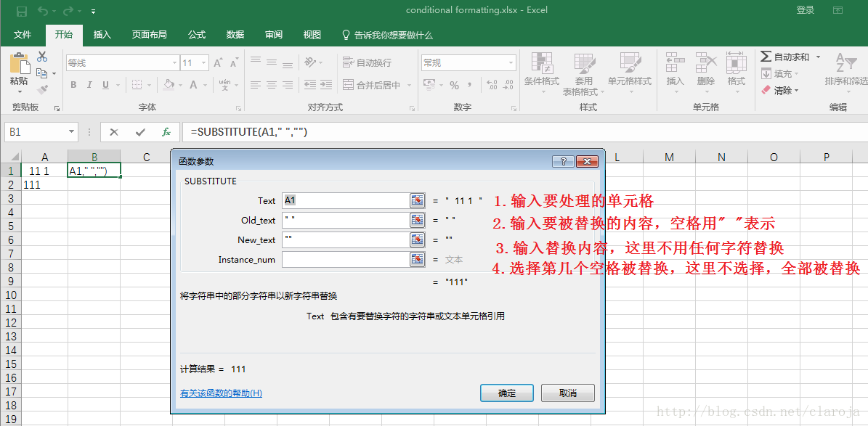Click the Font Color A icon
Viewport: 868px width, 426px height.
click(x=193, y=85)
